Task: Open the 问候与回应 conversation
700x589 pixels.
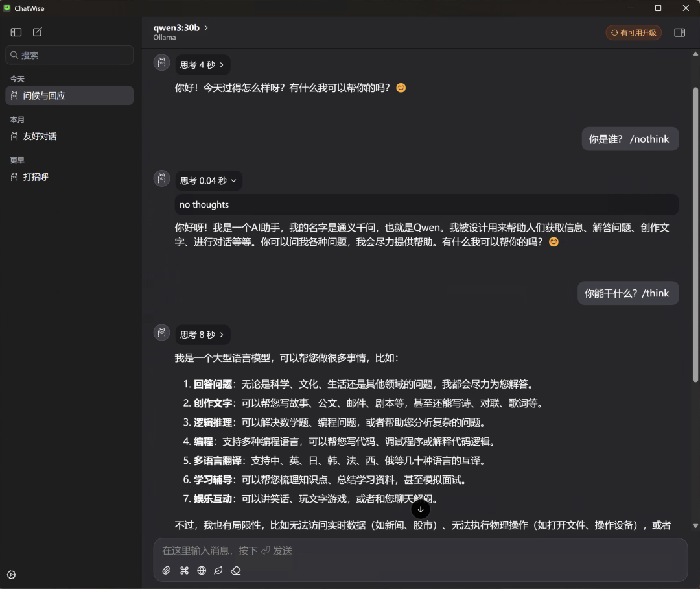Action: pyautogui.click(x=69, y=95)
